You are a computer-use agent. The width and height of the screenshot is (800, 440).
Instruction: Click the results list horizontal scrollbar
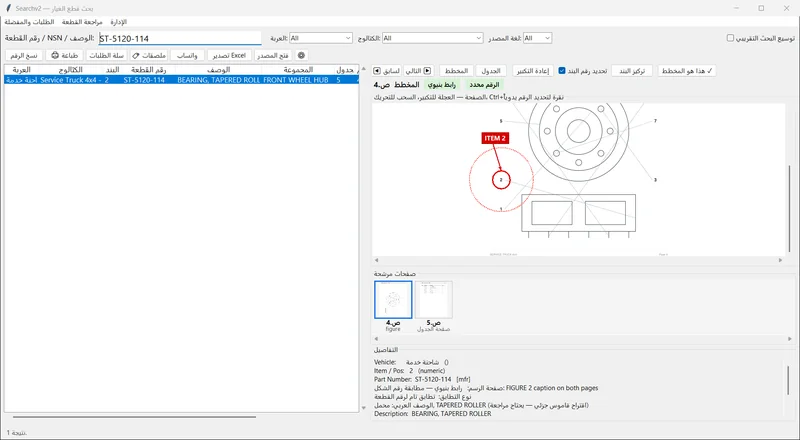[x=134, y=417]
